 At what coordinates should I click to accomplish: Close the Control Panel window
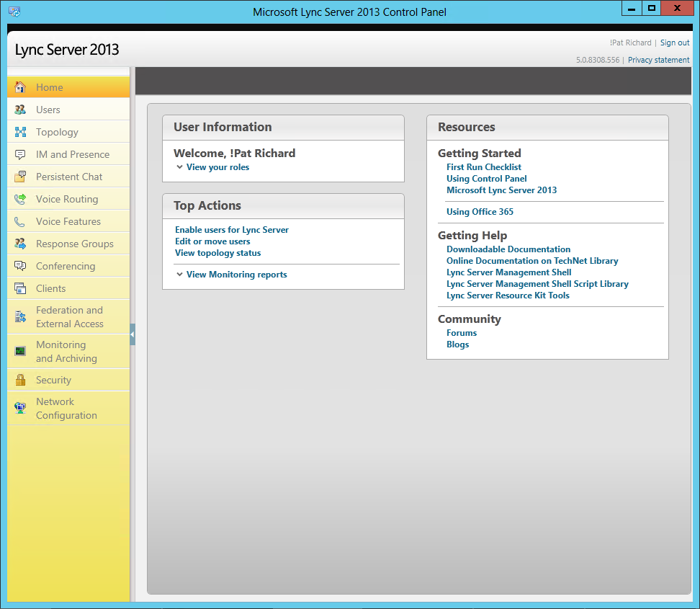click(677, 9)
